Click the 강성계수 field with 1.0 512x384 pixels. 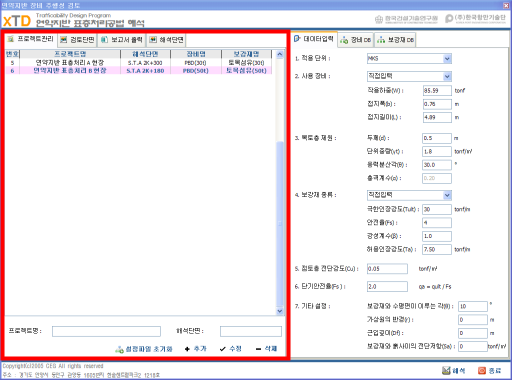437,236
